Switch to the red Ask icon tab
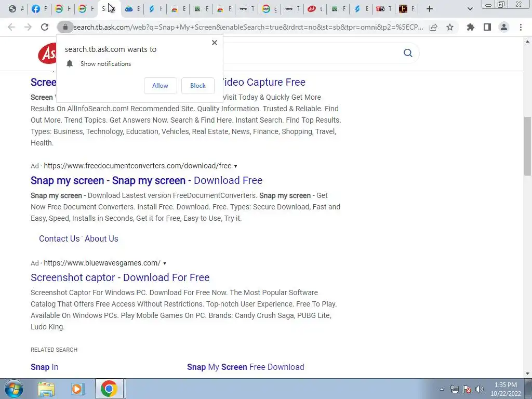532x399 pixels. [315, 9]
